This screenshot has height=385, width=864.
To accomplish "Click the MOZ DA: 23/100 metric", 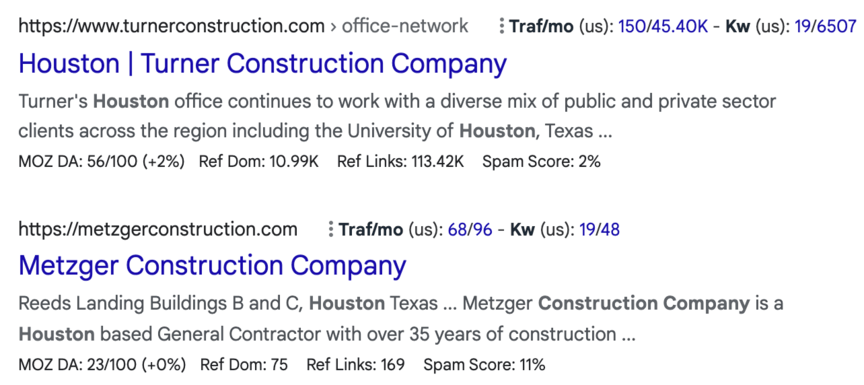I will coord(102,365).
